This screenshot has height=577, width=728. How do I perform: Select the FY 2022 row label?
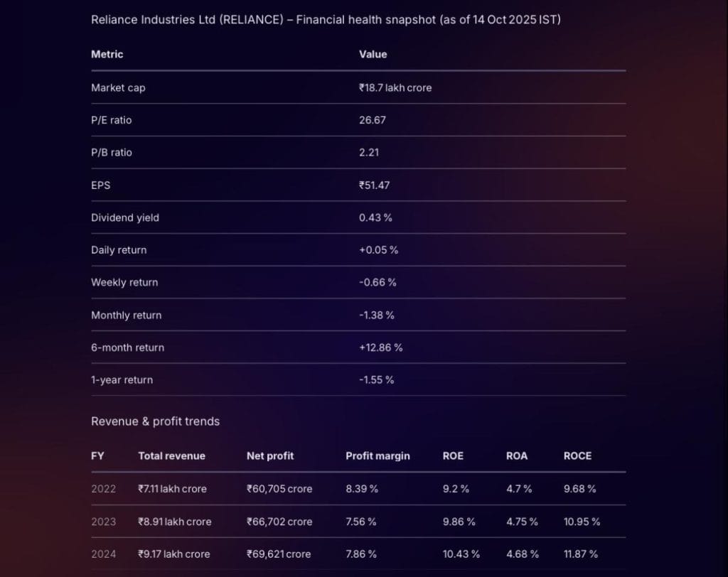click(103, 489)
